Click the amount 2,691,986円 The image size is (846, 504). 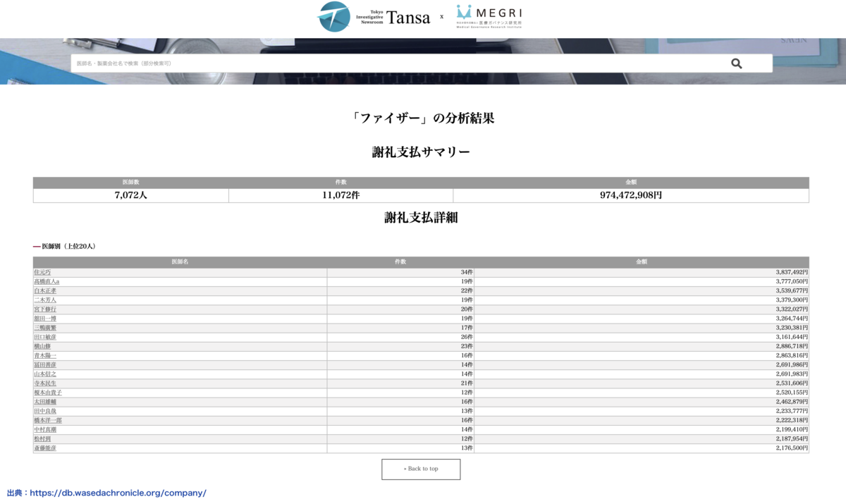(x=792, y=364)
